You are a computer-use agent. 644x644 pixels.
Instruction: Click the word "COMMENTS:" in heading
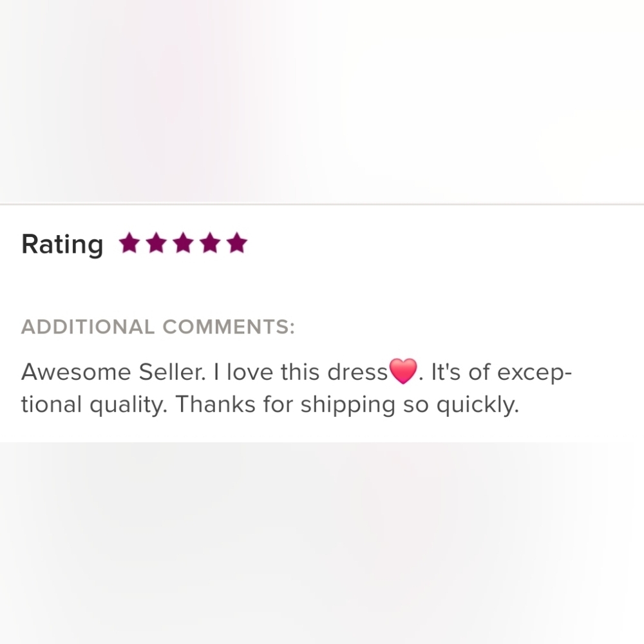pyautogui.click(x=228, y=327)
